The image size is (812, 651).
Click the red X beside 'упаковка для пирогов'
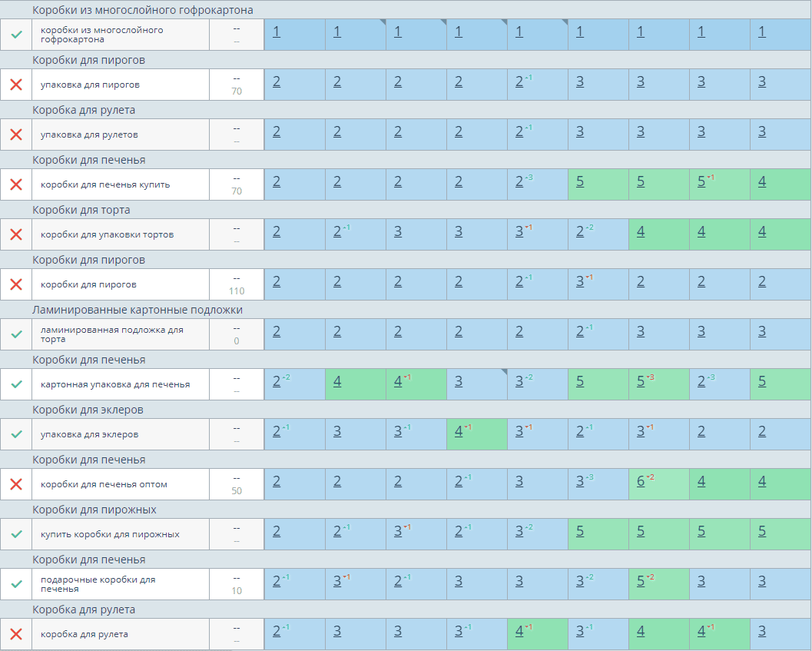[16, 85]
